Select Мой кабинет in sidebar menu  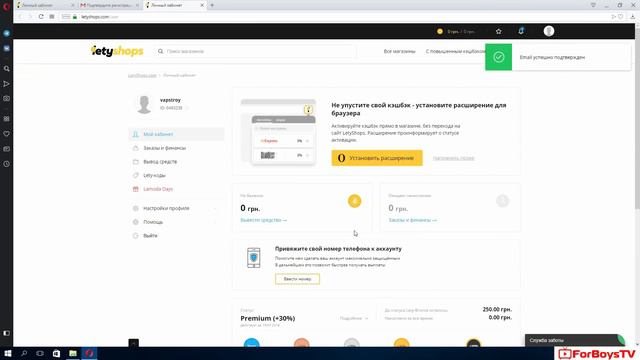[x=176, y=134]
